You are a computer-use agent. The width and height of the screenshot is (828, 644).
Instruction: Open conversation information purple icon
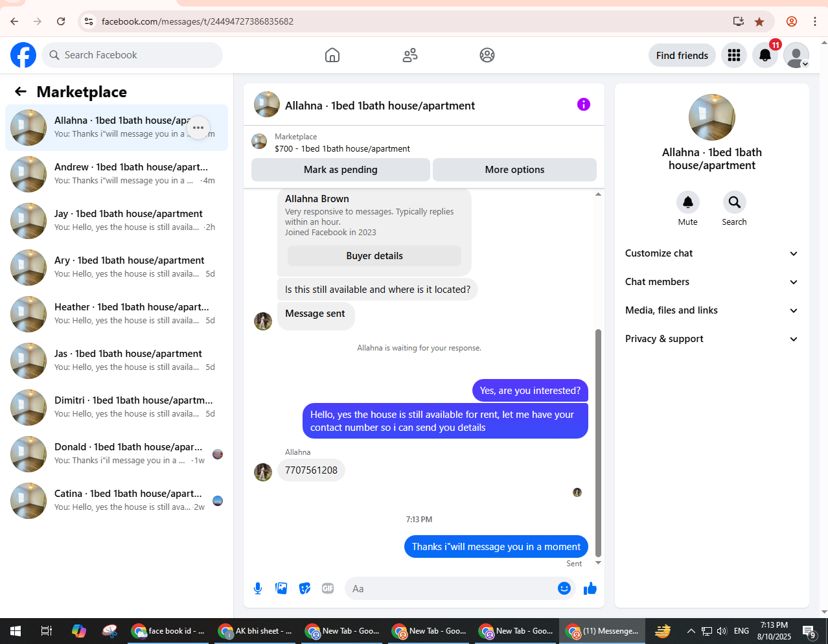coord(584,104)
